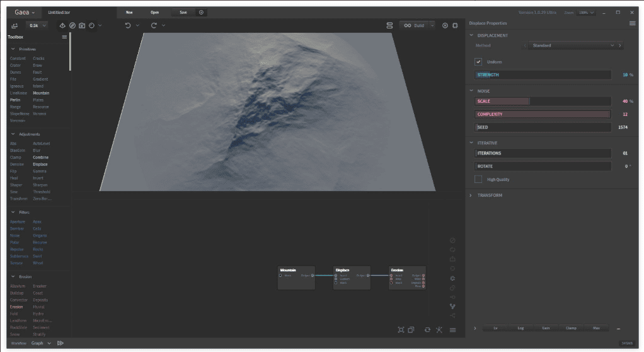Click the clock-style icon in viewport toolbar
Image resolution: width=644 pixels, height=352 pixels.
tap(91, 25)
